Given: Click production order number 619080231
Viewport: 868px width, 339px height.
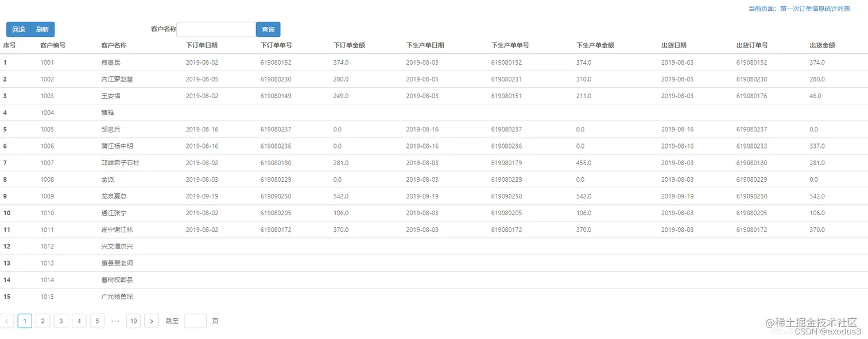Looking at the screenshot, I should pos(507,79).
